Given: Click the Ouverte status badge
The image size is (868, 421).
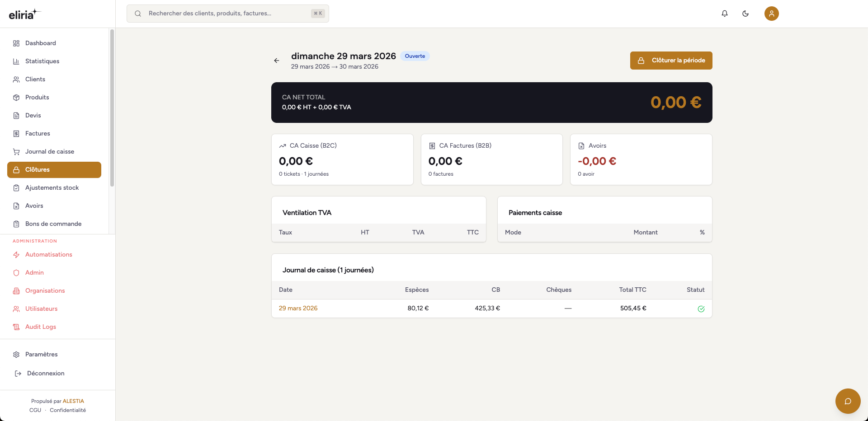Looking at the screenshot, I should click(415, 56).
